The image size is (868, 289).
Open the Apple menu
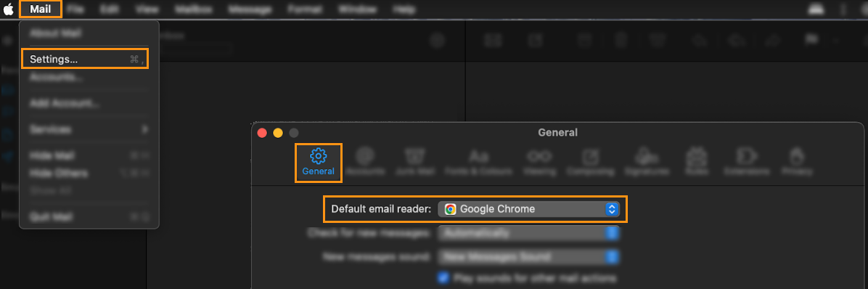tap(8, 9)
